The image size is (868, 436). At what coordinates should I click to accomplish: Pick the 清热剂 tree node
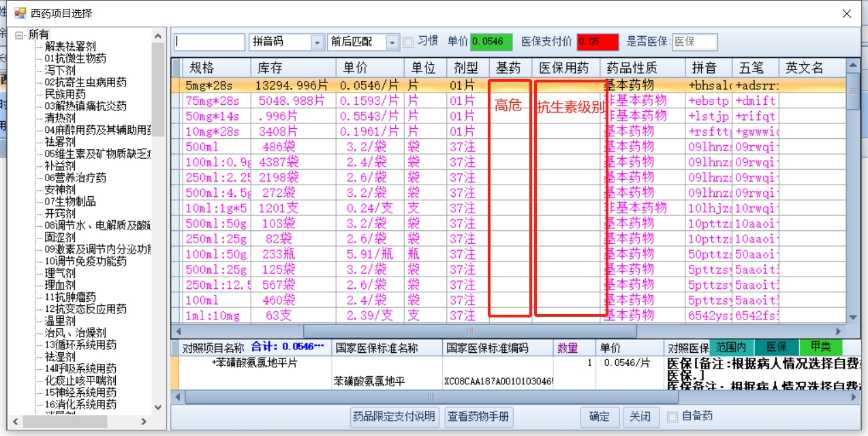60,118
